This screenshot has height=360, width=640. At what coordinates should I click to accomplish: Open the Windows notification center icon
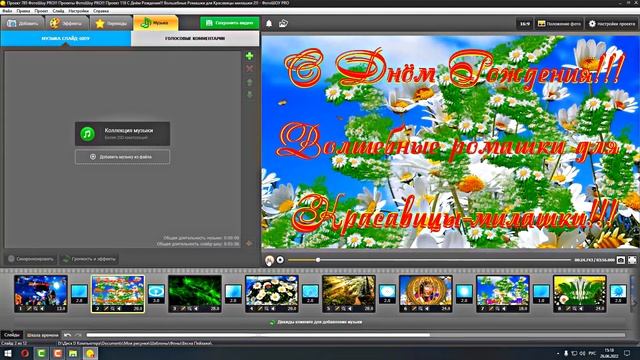(x=628, y=353)
